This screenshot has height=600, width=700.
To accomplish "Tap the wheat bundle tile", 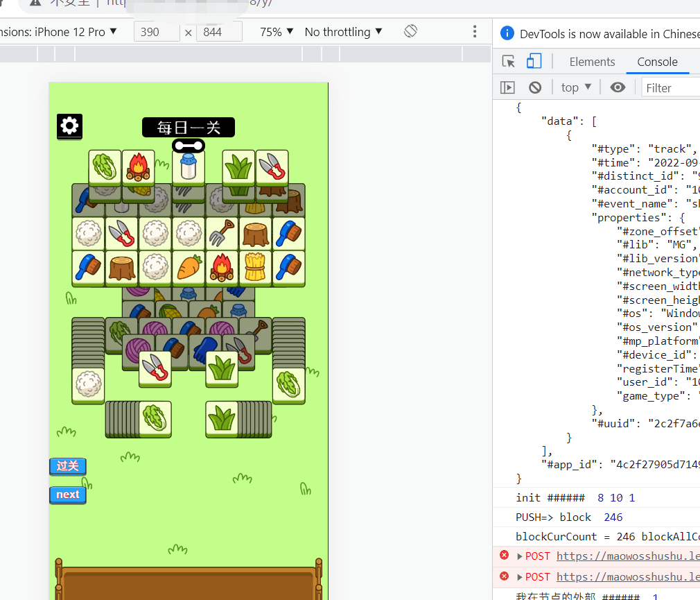I will pyautogui.click(x=256, y=267).
